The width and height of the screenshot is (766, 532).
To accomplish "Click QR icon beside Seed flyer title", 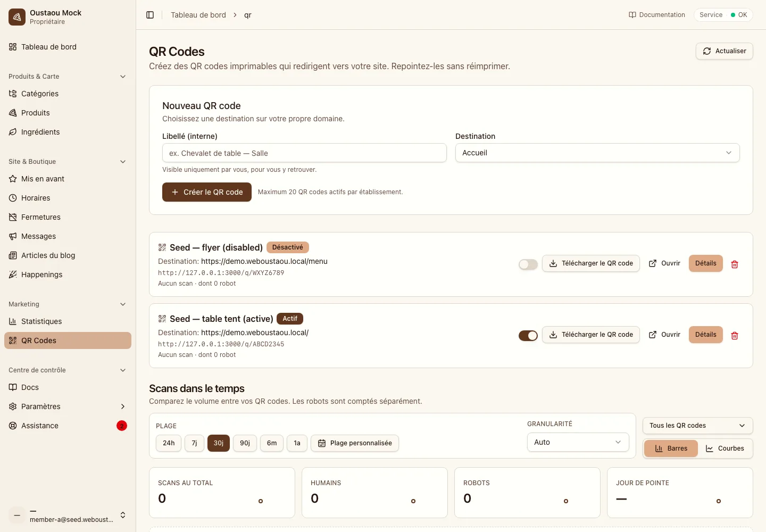I will point(162,247).
